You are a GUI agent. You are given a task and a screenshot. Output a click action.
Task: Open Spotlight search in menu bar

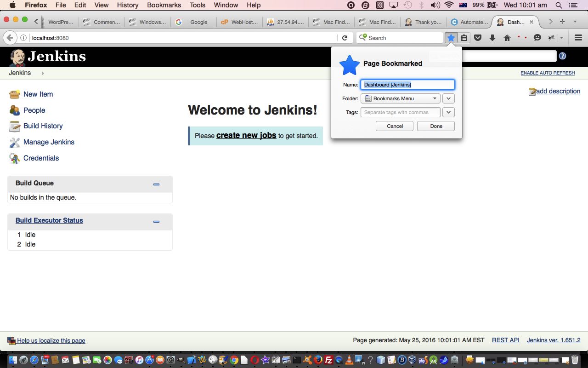(559, 5)
